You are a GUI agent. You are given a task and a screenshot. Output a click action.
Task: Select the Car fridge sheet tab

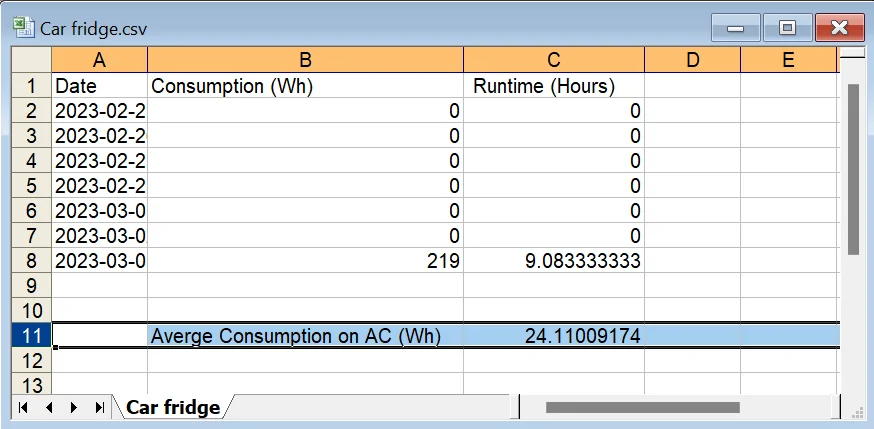[x=173, y=407]
